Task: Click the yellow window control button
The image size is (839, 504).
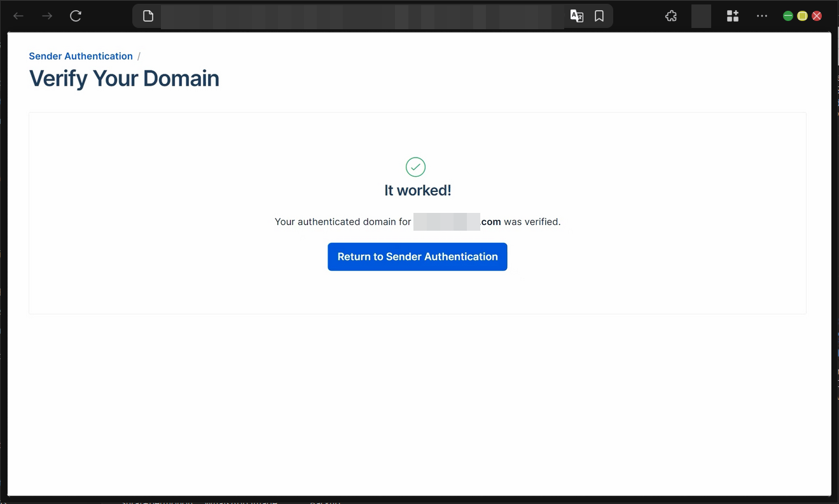Action: pos(802,16)
